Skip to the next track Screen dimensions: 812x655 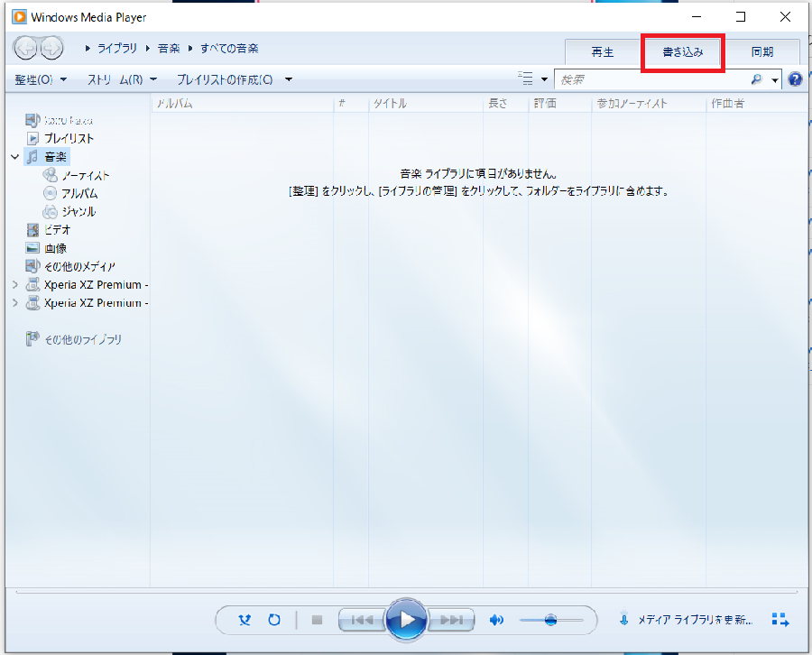451,619
